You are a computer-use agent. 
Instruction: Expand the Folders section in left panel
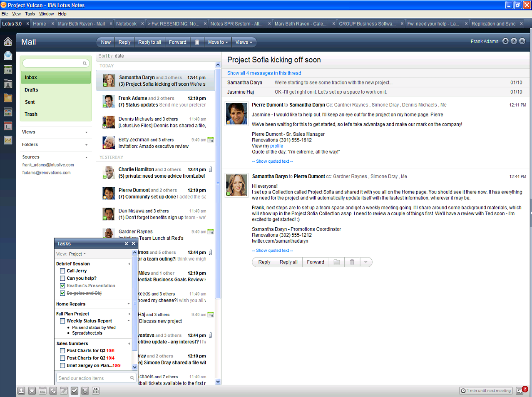point(86,145)
